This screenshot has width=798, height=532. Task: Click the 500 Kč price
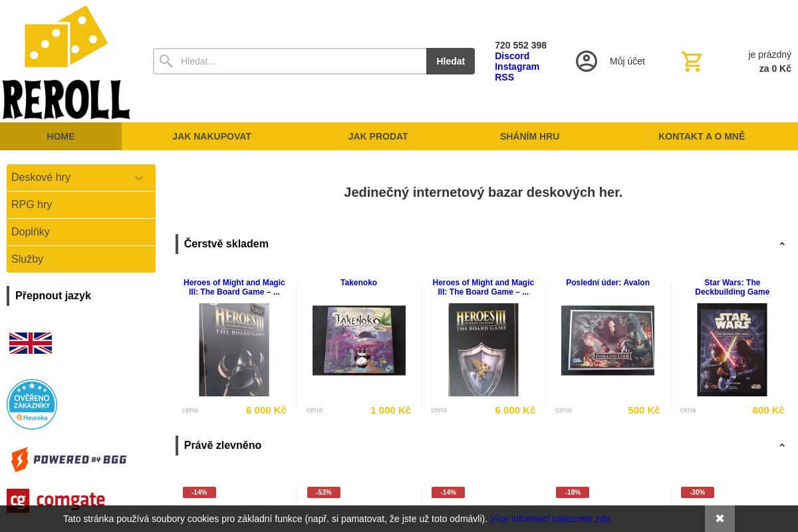coord(644,410)
